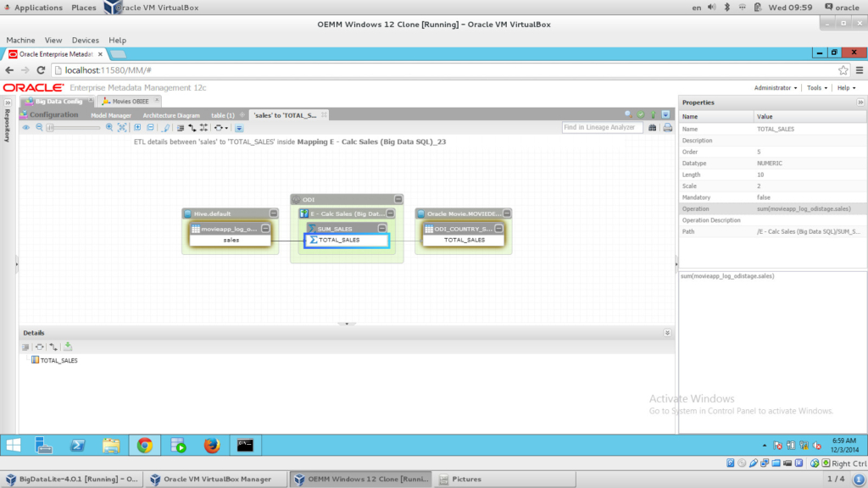
Task: Open the Chrome hamburger menu
Action: 860,70
